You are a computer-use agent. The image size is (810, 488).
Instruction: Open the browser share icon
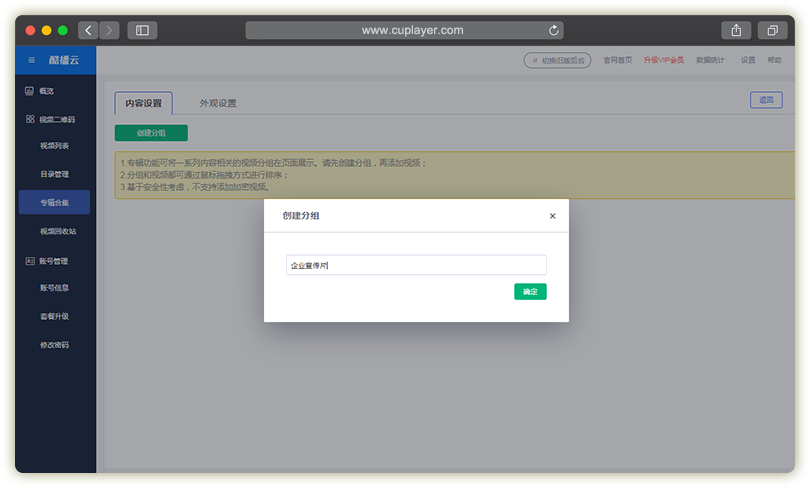pos(736,30)
